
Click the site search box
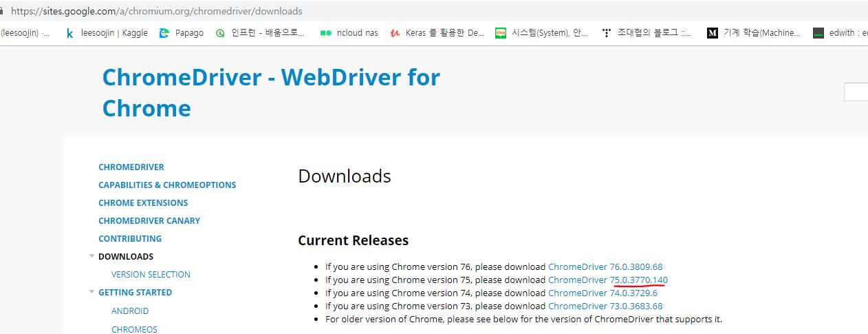pos(856,92)
